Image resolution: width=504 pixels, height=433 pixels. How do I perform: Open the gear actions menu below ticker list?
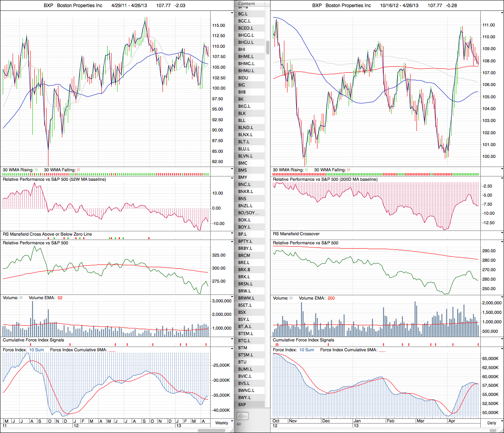242,416
